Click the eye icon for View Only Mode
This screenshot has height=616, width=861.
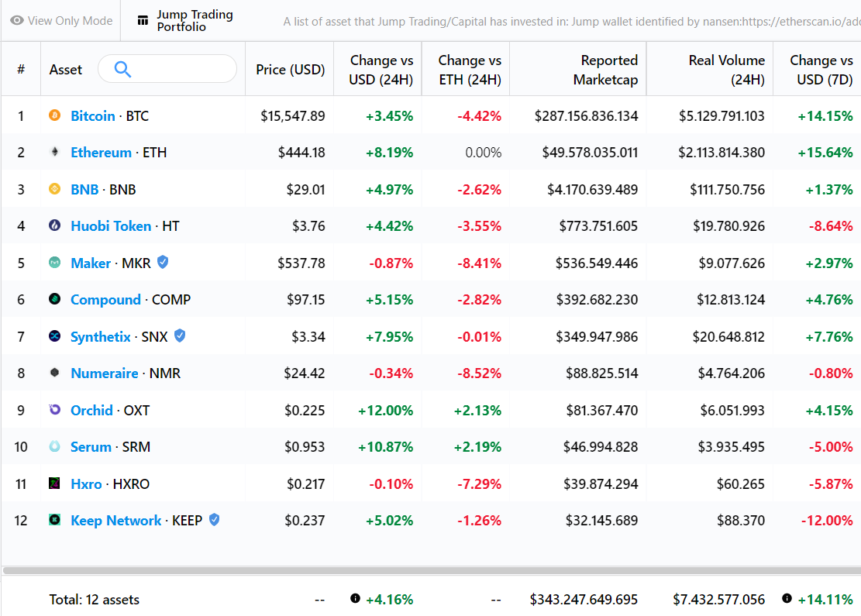[17, 20]
